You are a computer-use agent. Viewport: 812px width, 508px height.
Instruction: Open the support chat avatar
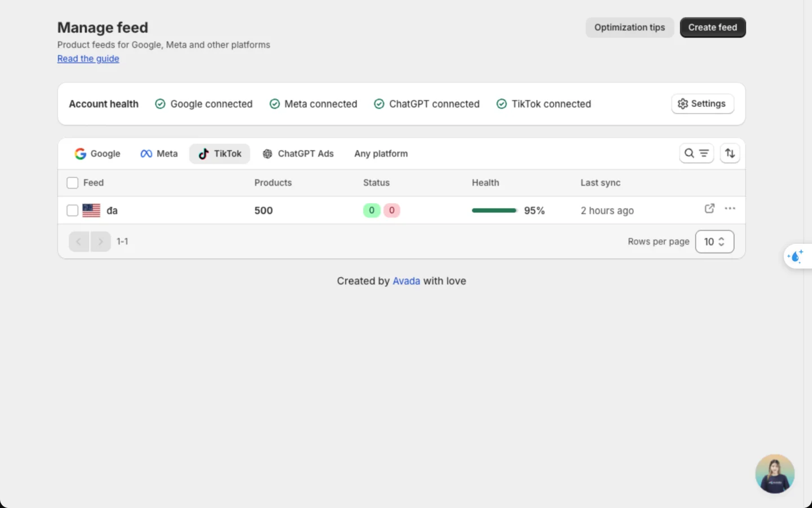click(x=775, y=474)
